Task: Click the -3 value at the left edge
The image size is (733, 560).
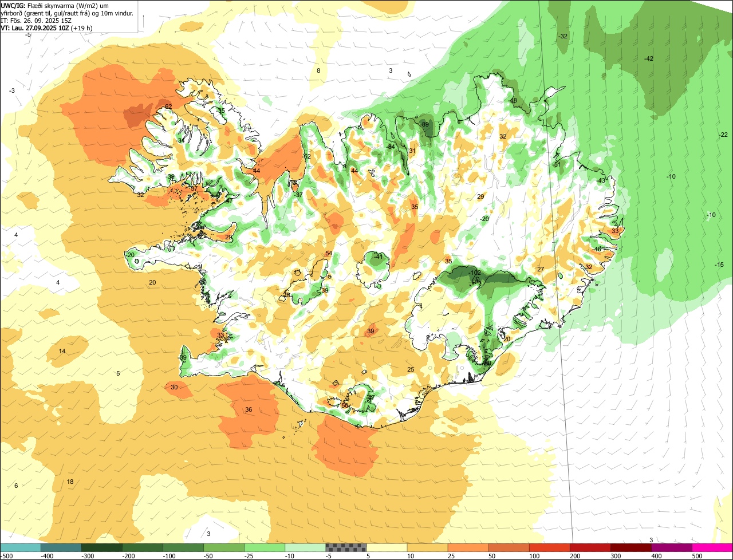Action: coord(12,91)
